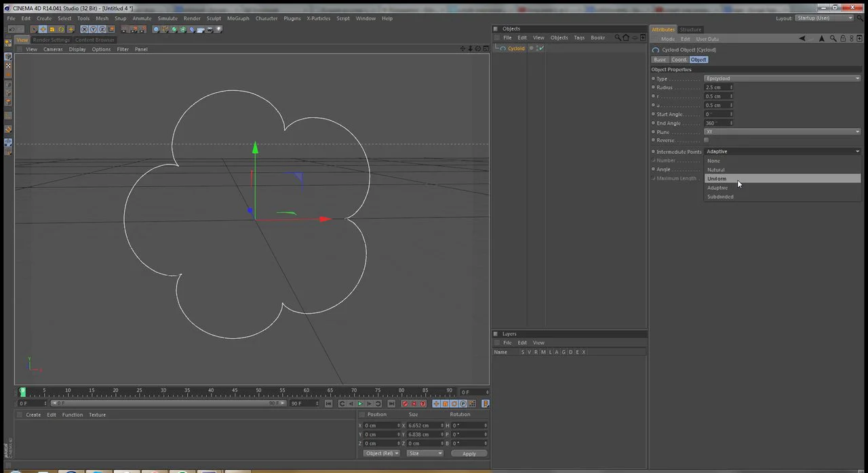The width and height of the screenshot is (868, 473).
Task: Click the lock icon in Attributes panel
Action: pyautogui.click(x=843, y=39)
